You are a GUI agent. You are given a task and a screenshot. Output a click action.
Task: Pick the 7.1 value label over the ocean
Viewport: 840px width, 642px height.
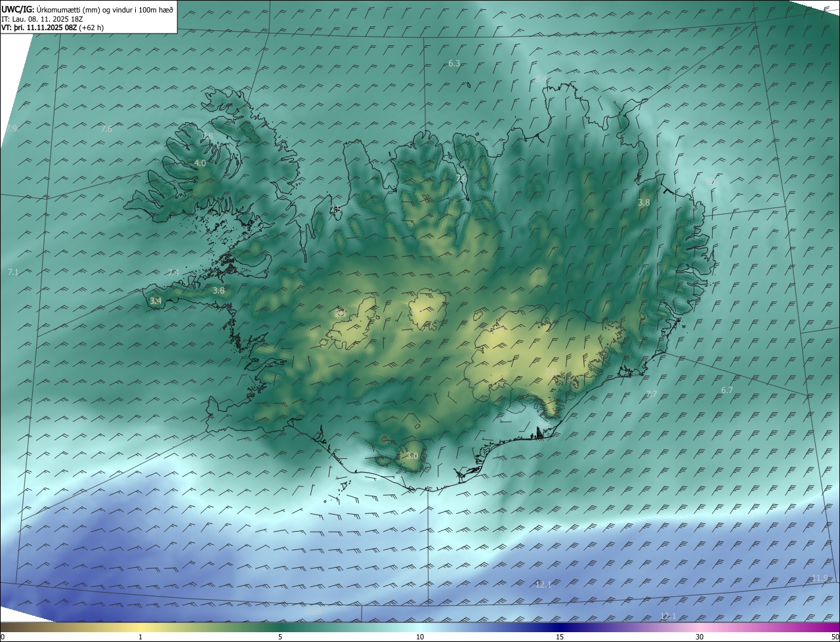(13, 272)
